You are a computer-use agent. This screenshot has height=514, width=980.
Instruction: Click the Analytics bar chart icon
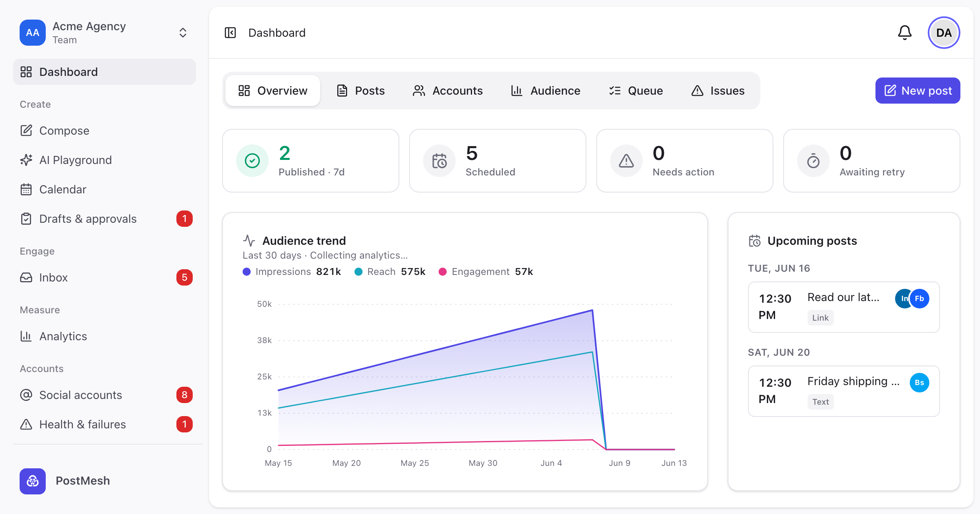(x=26, y=336)
